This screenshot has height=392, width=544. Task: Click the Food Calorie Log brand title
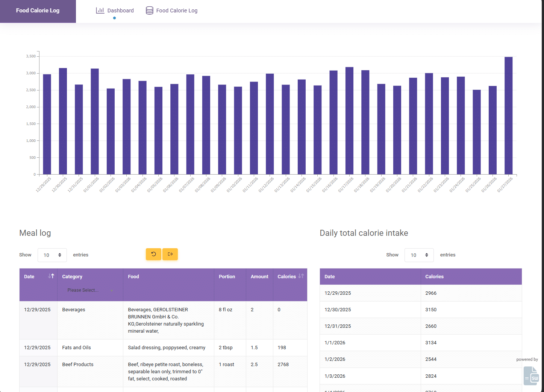coord(38,11)
